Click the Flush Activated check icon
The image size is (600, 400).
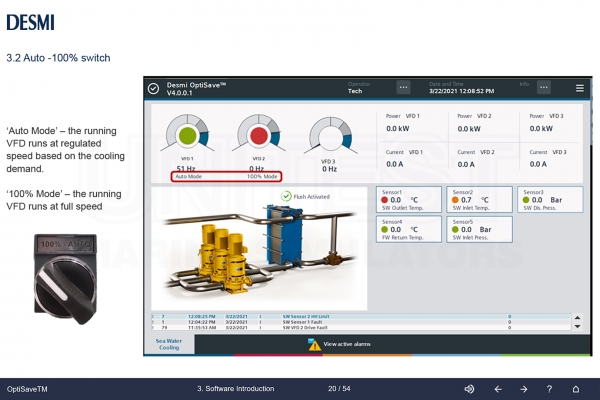(x=286, y=196)
